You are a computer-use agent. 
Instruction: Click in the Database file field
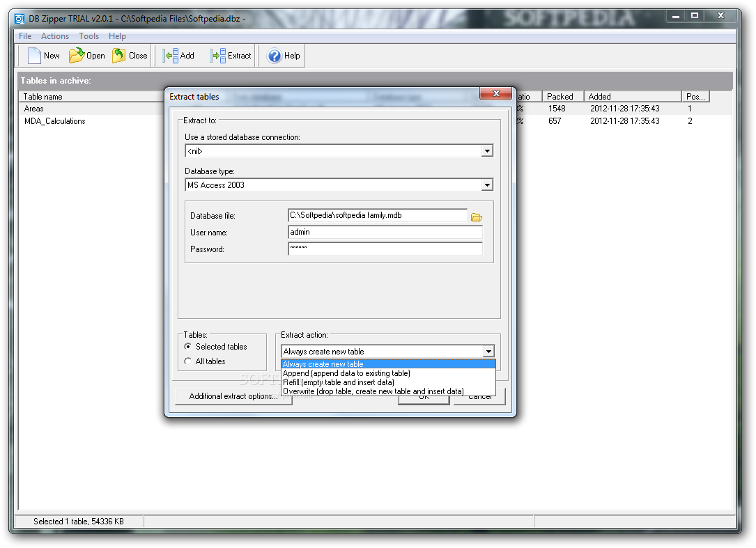tap(378, 215)
